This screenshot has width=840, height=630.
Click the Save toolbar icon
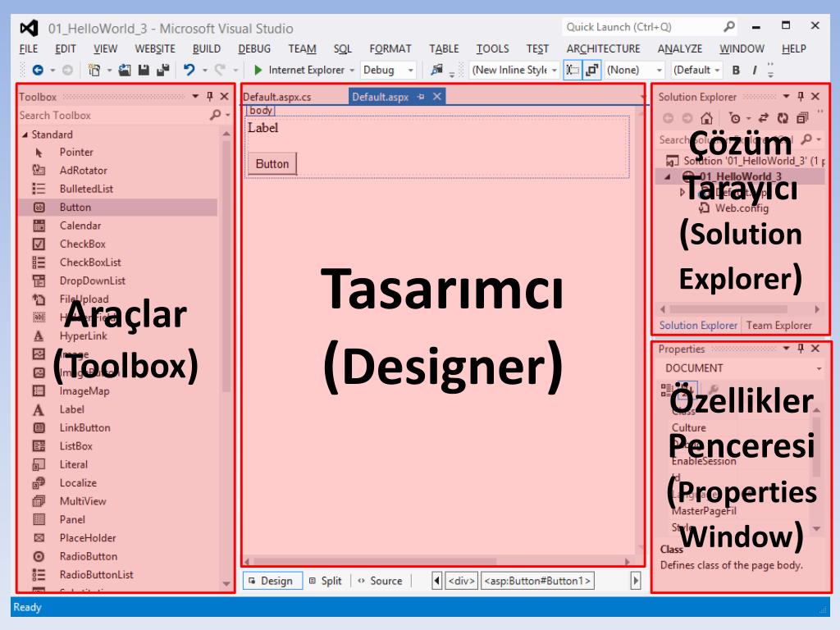point(144,70)
